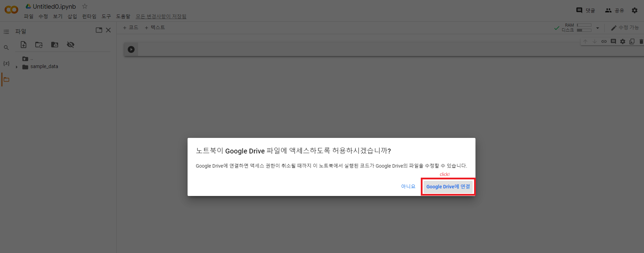Delete the cell trash icon
This screenshot has width=644, height=253.
641,41
